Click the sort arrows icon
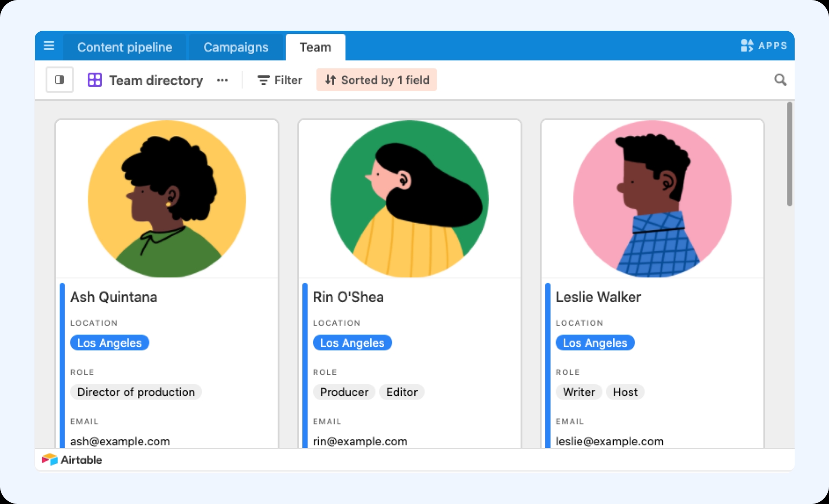829x504 pixels. pyautogui.click(x=330, y=80)
